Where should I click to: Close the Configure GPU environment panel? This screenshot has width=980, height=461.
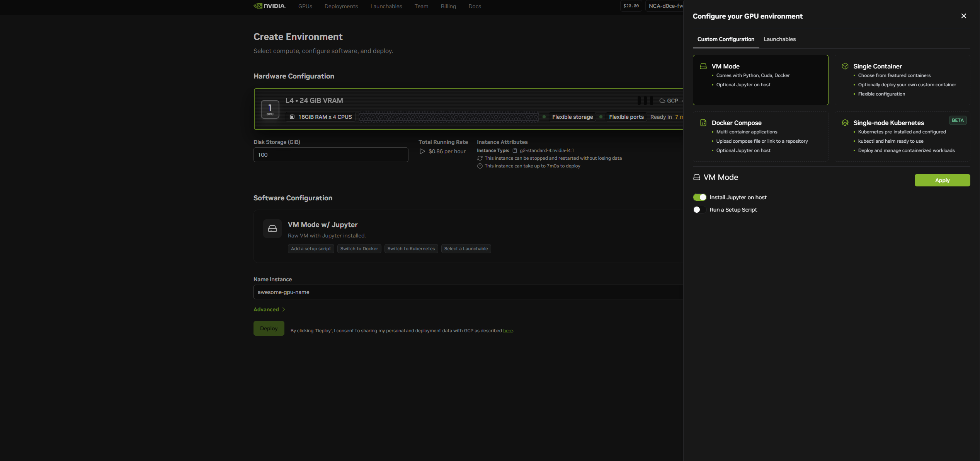point(963,16)
